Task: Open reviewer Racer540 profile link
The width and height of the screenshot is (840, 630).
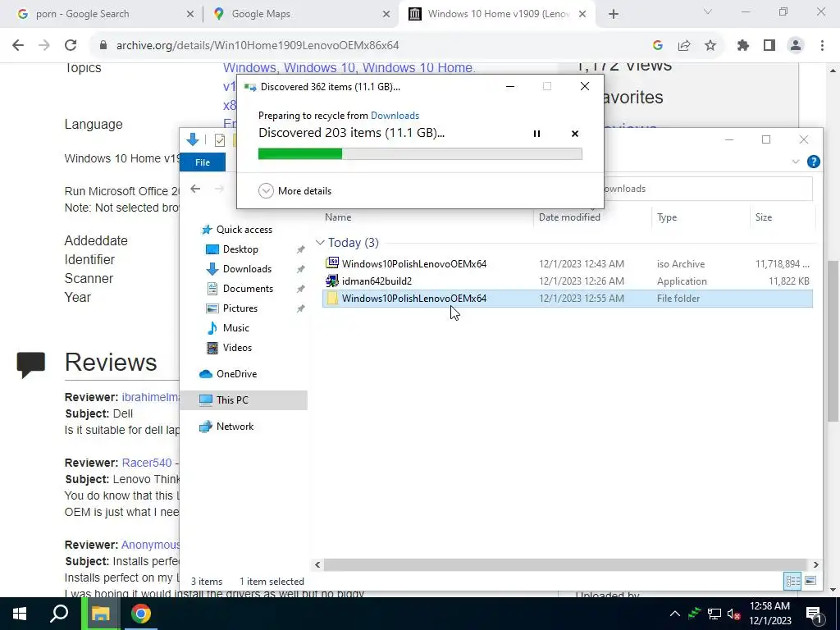Action: 147,463
